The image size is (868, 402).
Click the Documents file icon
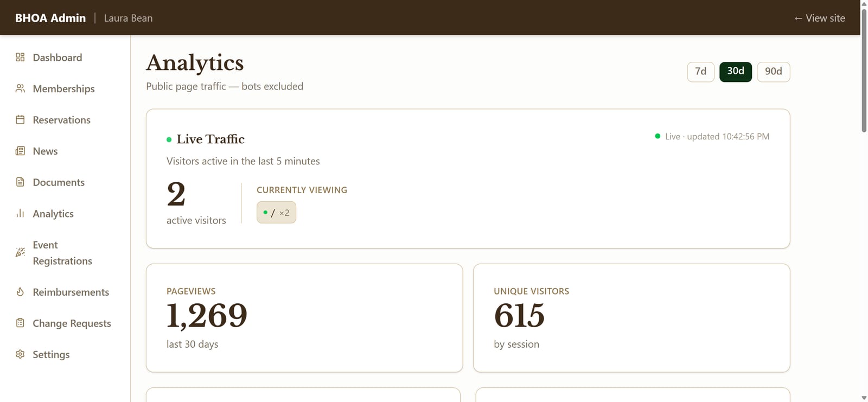point(20,182)
